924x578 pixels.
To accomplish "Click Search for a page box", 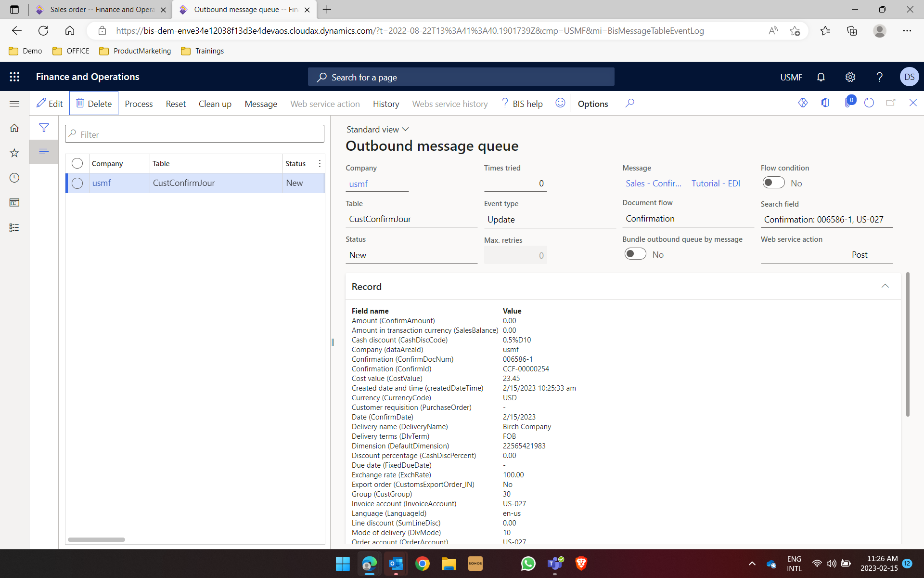I will (461, 77).
